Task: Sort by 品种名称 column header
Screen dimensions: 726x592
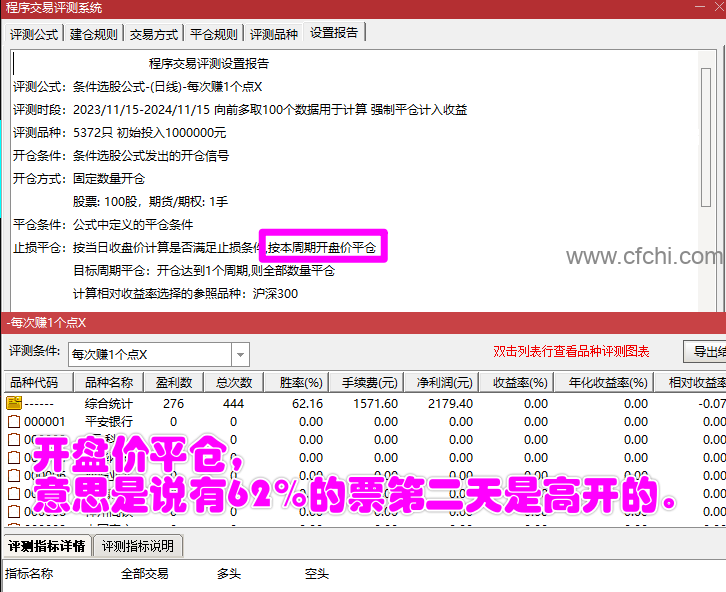Action: pyautogui.click(x=109, y=382)
